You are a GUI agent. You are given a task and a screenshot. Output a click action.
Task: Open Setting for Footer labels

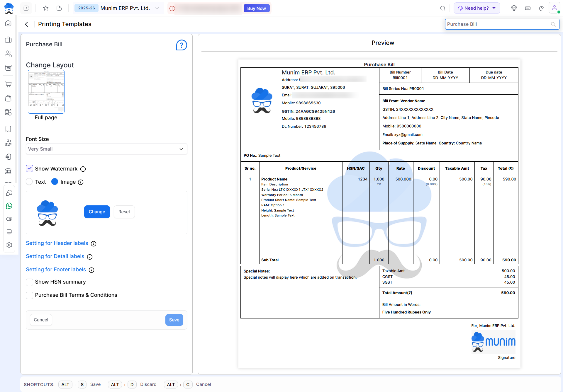(x=56, y=270)
